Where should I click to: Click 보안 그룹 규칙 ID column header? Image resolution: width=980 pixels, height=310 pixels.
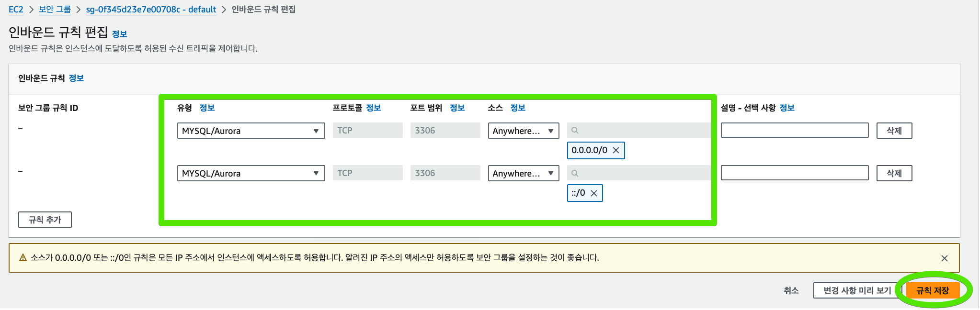[x=48, y=108]
